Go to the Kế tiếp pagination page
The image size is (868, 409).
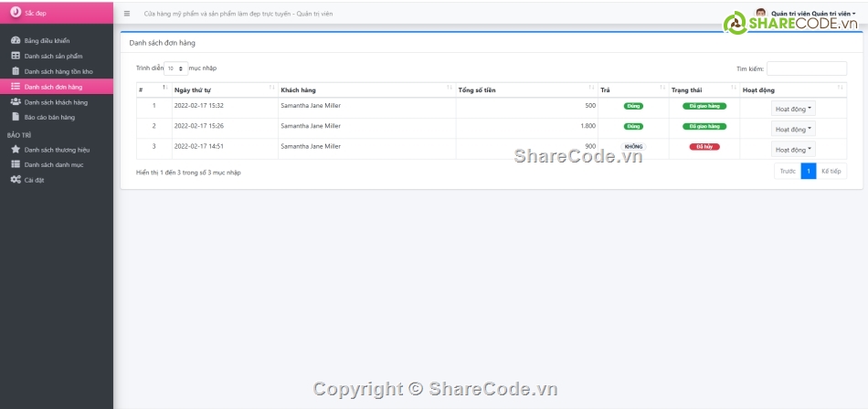(x=831, y=172)
